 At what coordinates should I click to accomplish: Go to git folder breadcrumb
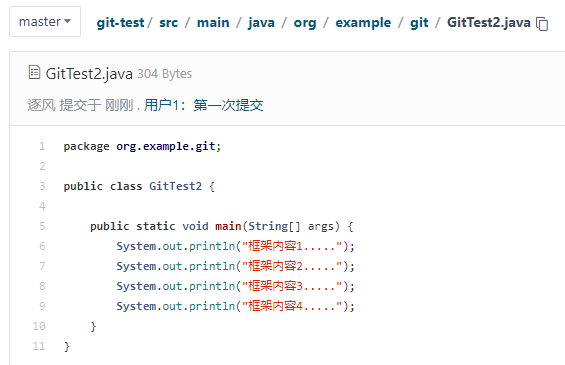[419, 23]
